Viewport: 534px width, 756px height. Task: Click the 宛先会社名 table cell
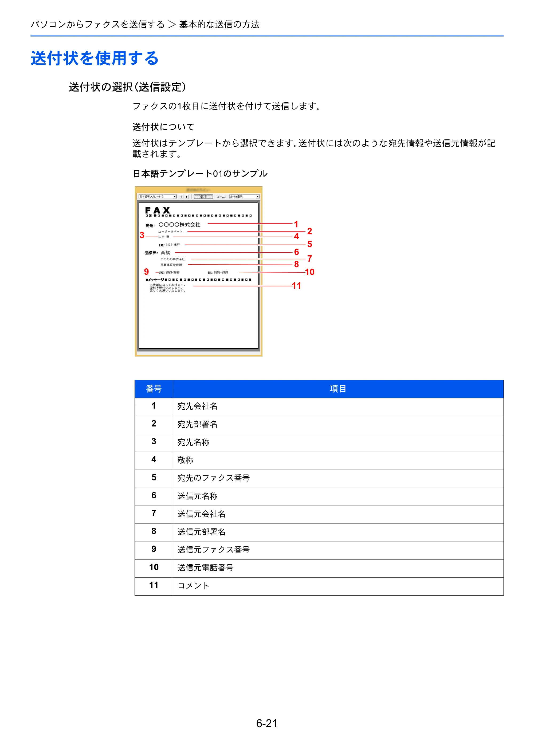(338, 407)
